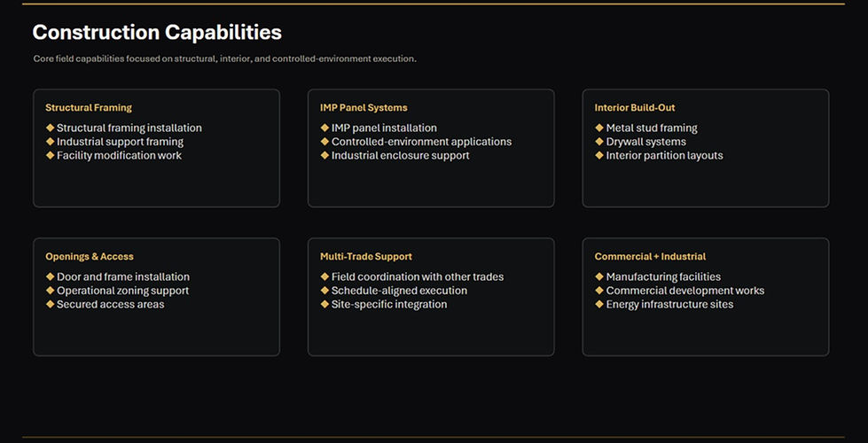Viewport: 868px width, 443px height.
Task: Click diamond bullet beside 'Secured access areas'
Action: click(50, 304)
